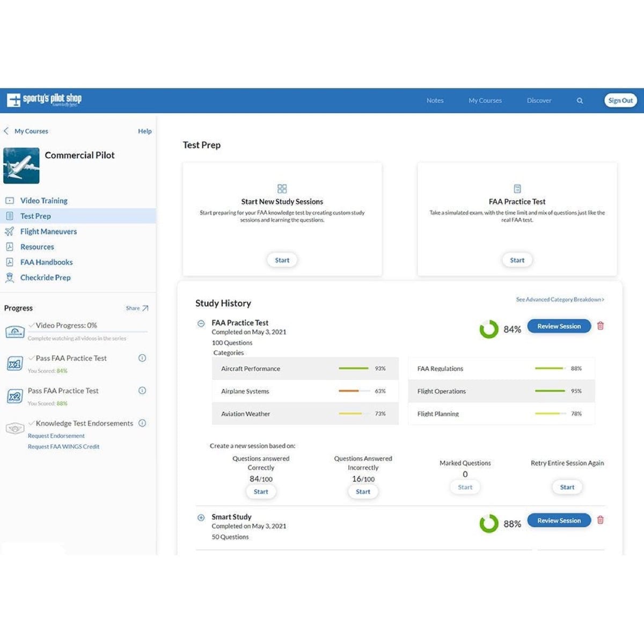Click the Sign Out button

click(x=620, y=100)
